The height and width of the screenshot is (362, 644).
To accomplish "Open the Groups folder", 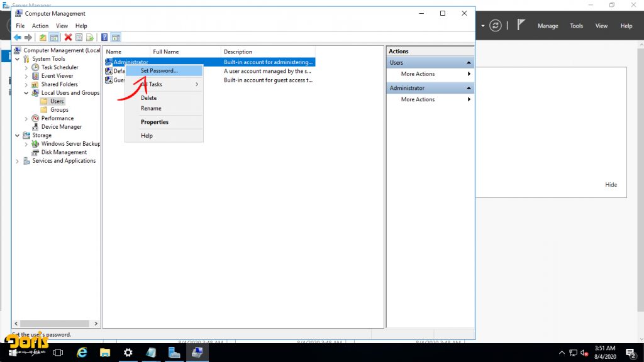I will (59, 109).
